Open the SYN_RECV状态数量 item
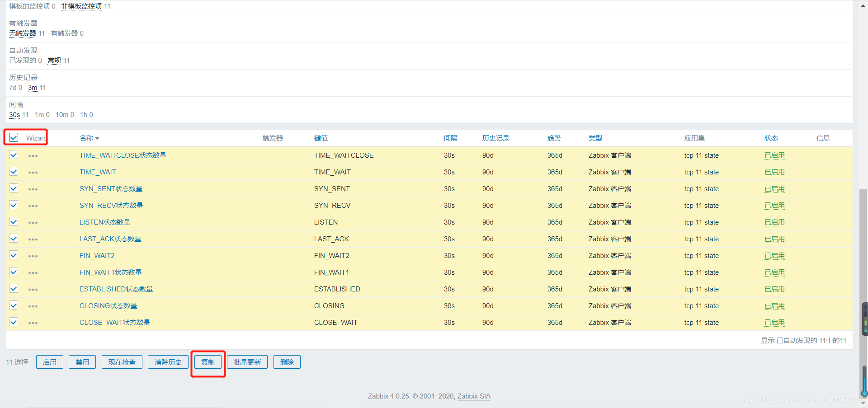This screenshot has width=868, height=408. click(x=111, y=206)
